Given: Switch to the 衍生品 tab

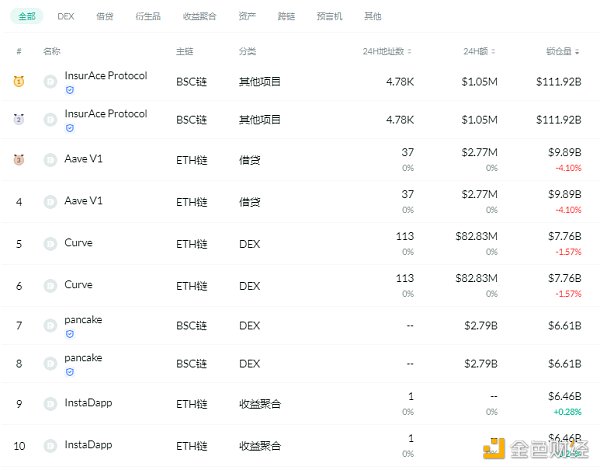Looking at the screenshot, I should point(148,16).
